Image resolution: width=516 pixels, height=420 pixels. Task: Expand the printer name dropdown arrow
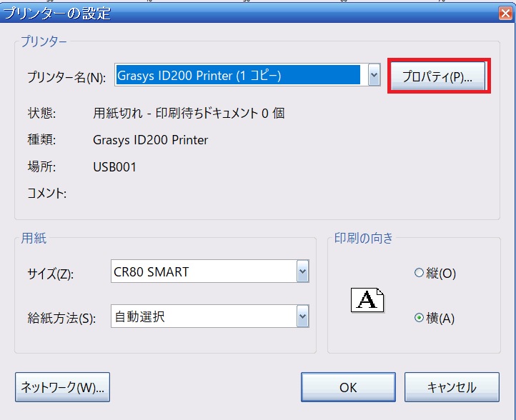click(x=374, y=75)
